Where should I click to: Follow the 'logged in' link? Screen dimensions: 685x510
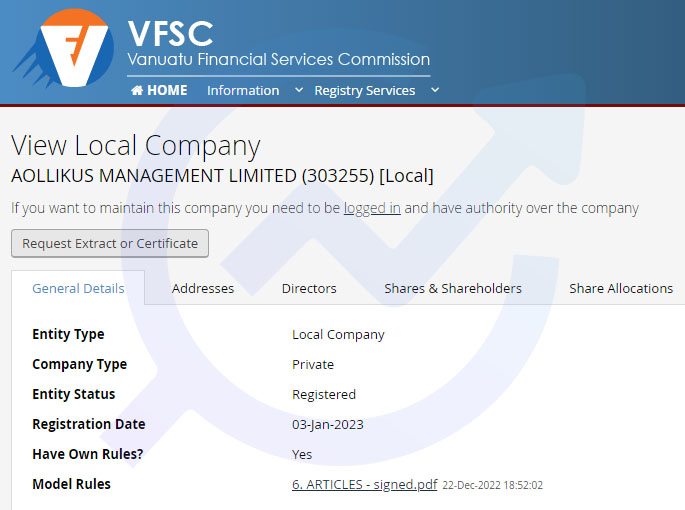tap(372, 208)
